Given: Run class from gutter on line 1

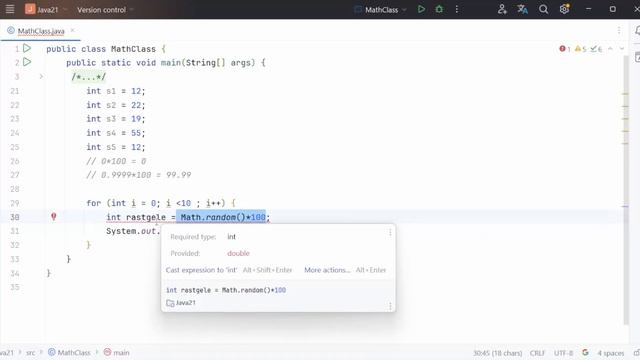Looking at the screenshot, I should [27, 48].
